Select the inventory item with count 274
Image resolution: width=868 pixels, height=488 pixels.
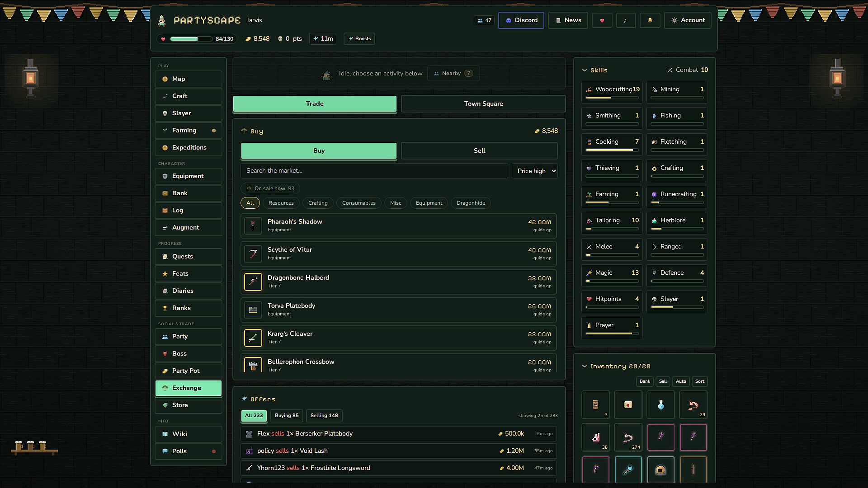click(628, 437)
